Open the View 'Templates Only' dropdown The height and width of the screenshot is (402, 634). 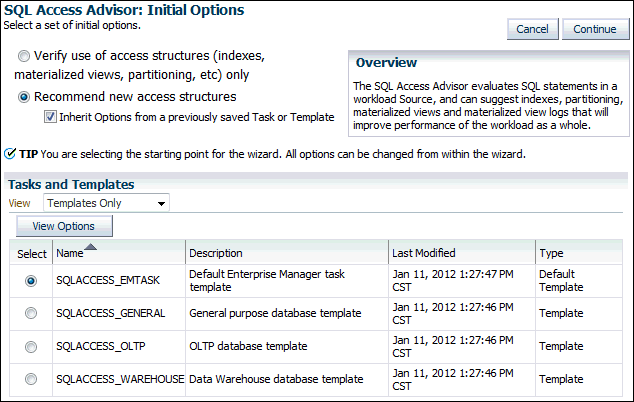point(107,203)
